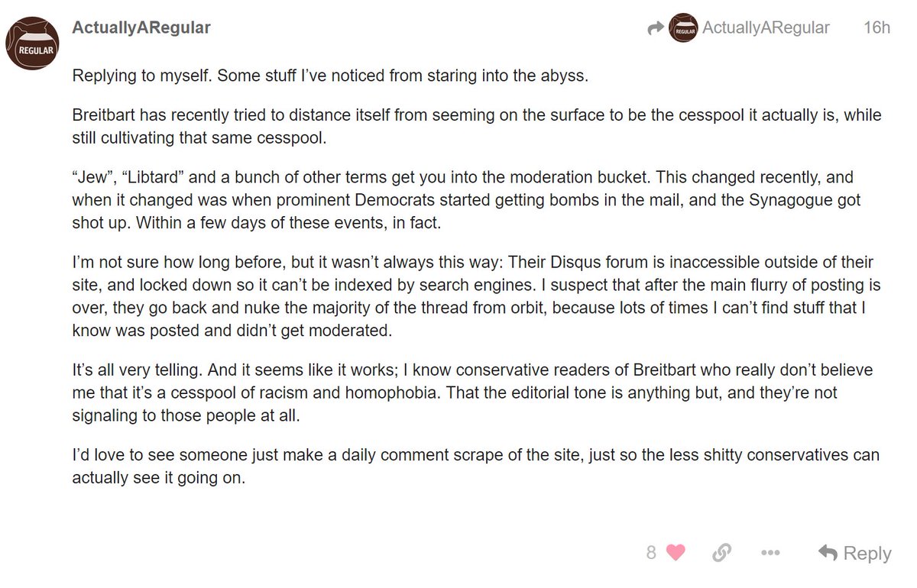The width and height of the screenshot is (917, 588).
Task: Open the large coffee pot avatar of the poster
Action: (35, 42)
